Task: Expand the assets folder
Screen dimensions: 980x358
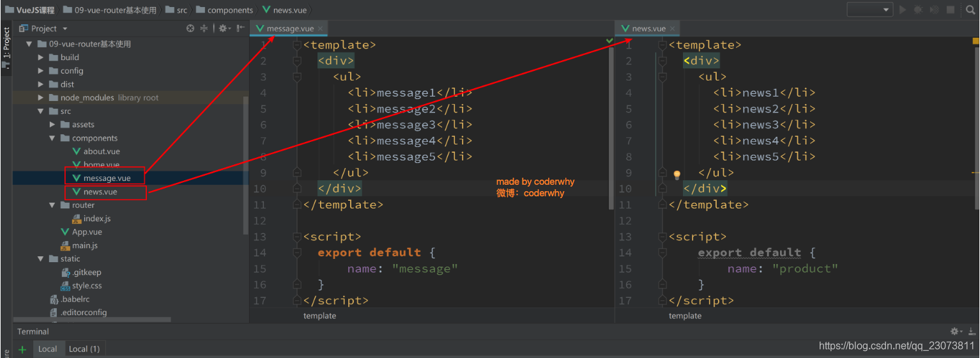Action: (52, 125)
